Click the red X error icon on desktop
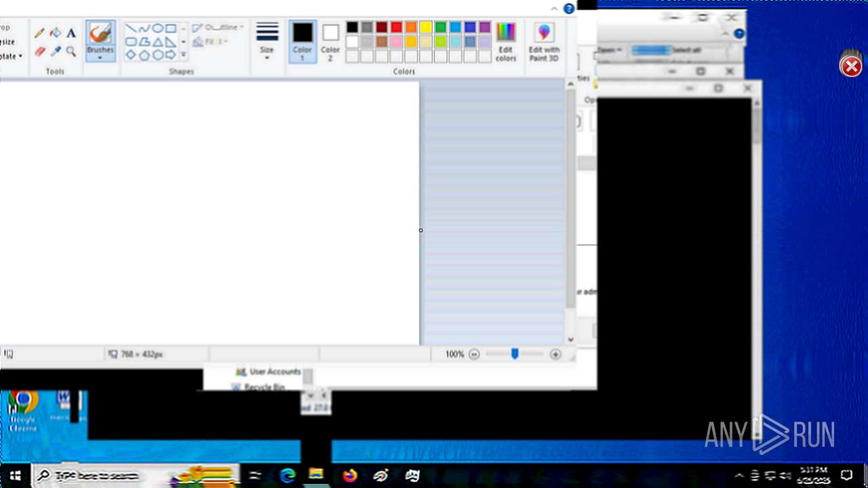 click(851, 66)
